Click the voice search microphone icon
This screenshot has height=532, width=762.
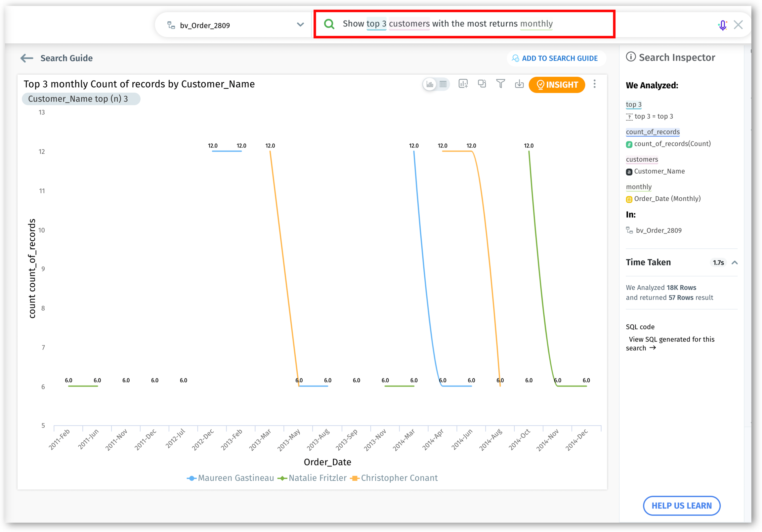tap(722, 25)
